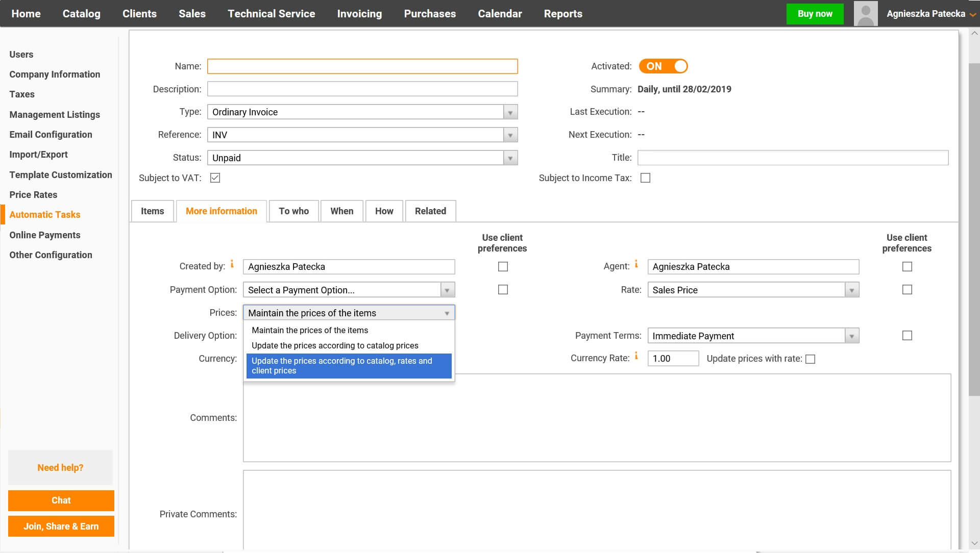Open the Catalog menu
Viewport: 980px width, 553px height.
(x=82, y=14)
